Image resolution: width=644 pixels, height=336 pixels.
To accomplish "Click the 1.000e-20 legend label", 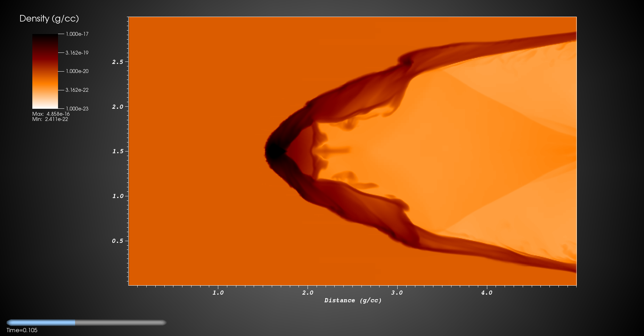I will pyautogui.click(x=77, y=71).
